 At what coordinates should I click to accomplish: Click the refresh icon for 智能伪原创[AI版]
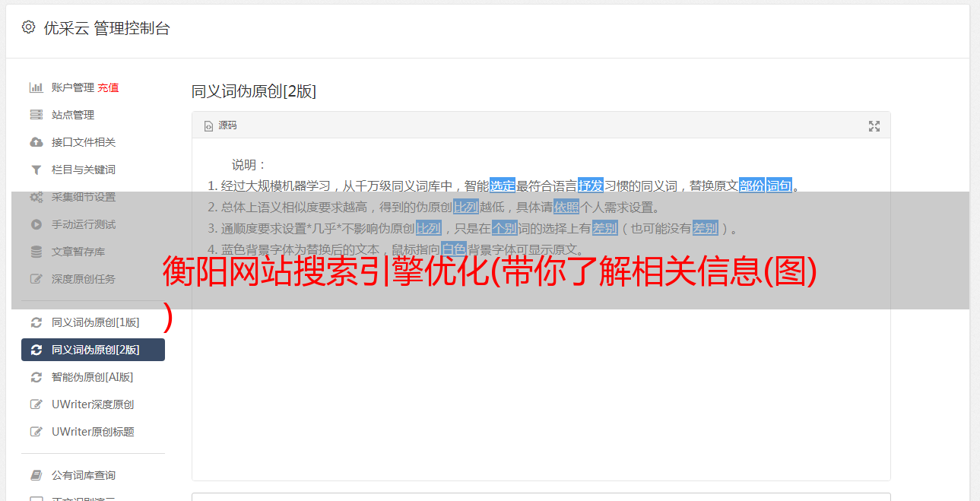click(36, 377)
